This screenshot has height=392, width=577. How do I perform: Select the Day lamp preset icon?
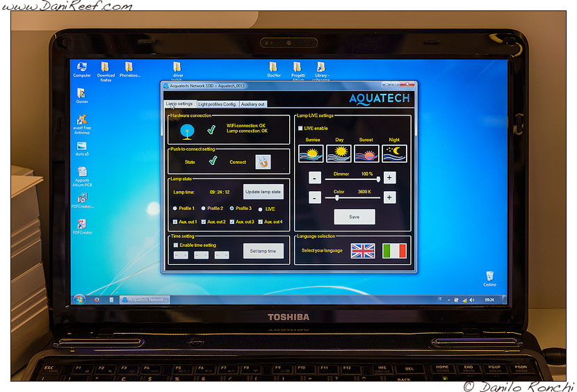(339, 154)
